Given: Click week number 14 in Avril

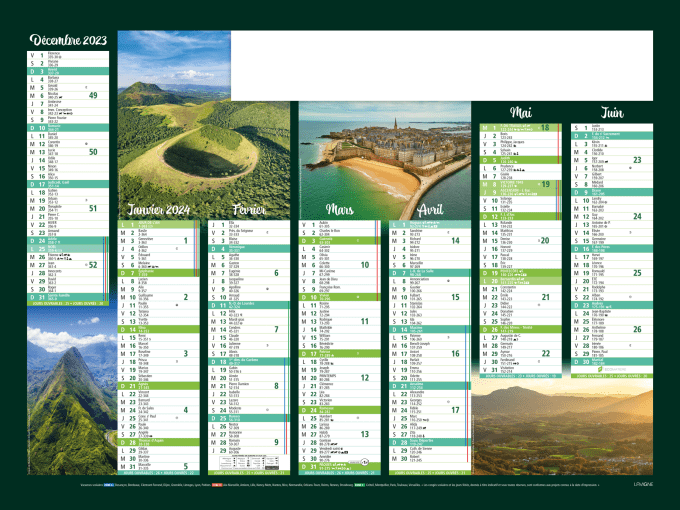Looking at the screenshot, I should (x=455, y=241).
